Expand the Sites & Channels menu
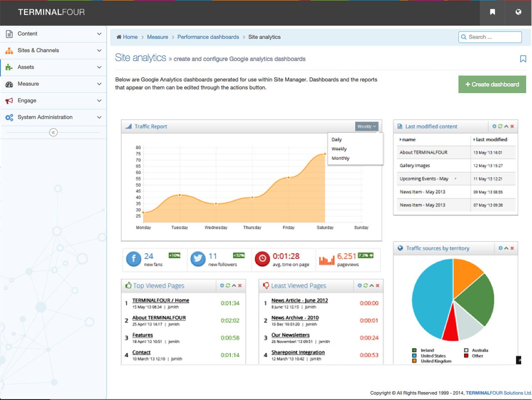Screen dimensions: 532x400 53,50
